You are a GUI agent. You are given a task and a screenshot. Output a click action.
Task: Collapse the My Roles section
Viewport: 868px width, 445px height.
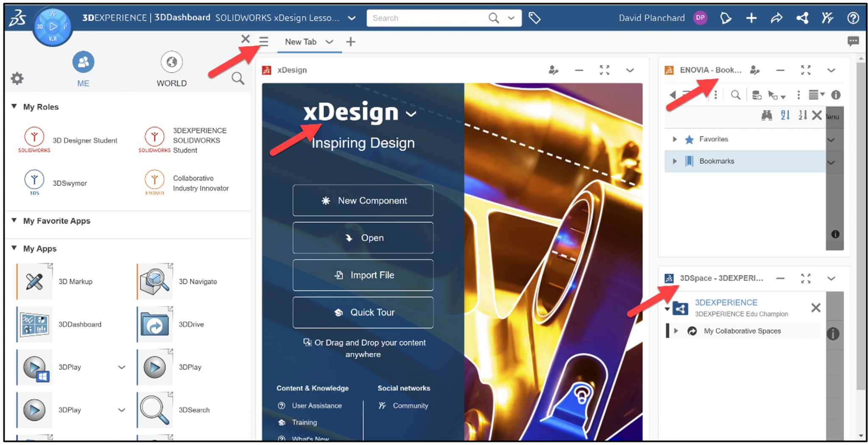(13, 107)
